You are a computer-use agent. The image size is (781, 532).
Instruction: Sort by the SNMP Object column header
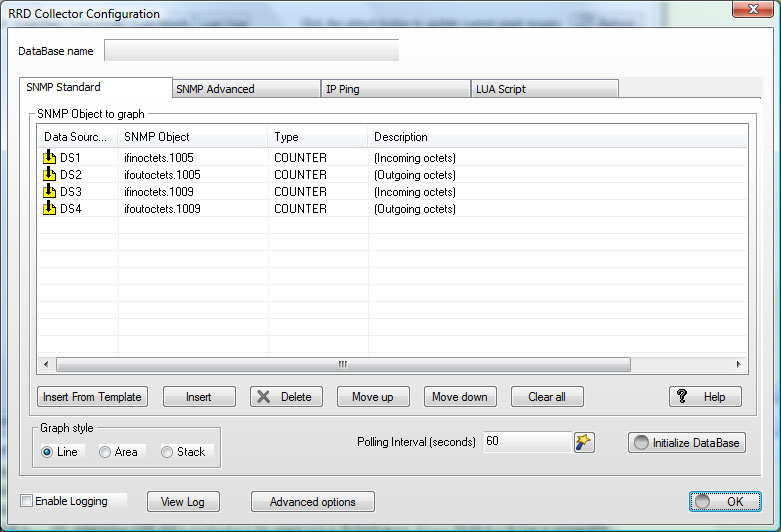point(193,136)
